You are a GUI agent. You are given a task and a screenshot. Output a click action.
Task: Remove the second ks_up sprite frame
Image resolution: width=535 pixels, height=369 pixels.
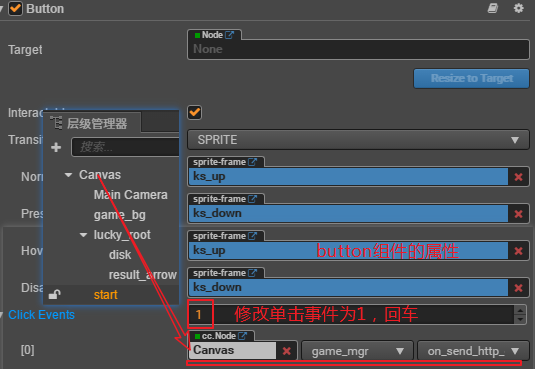coord(519,251)
